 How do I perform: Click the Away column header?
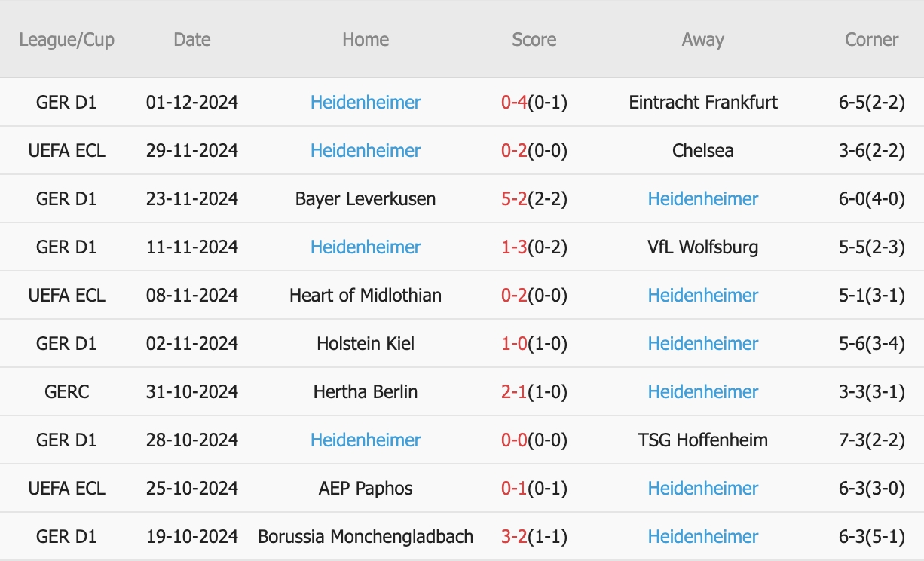(x=702, y=40)
